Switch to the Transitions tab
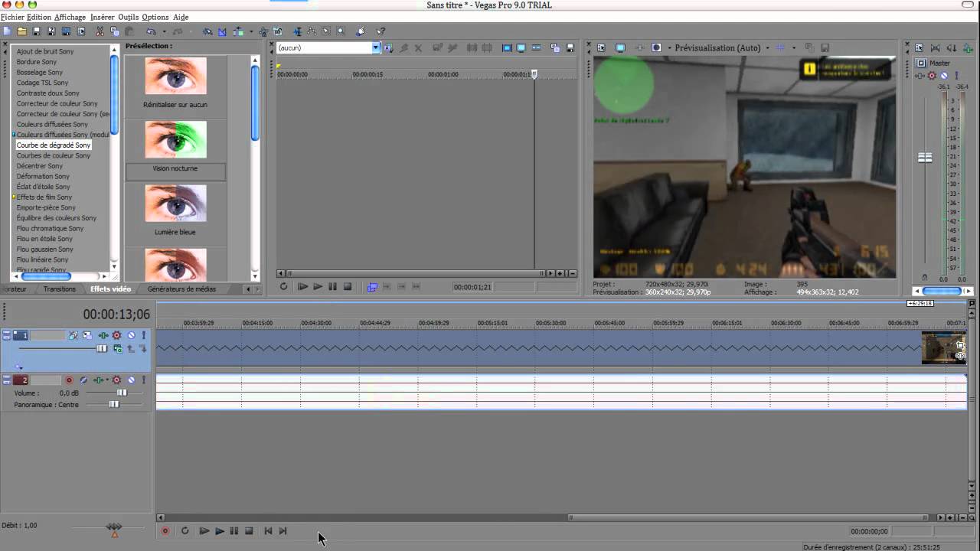 pos(60,289)
